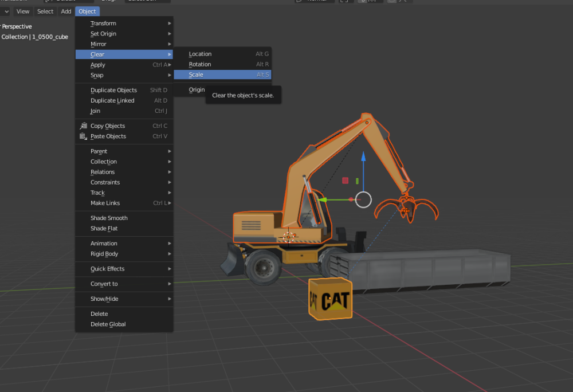Choose Delete Global from Object menu
Viewport: 573px width, 392px height.
(108, 324)
